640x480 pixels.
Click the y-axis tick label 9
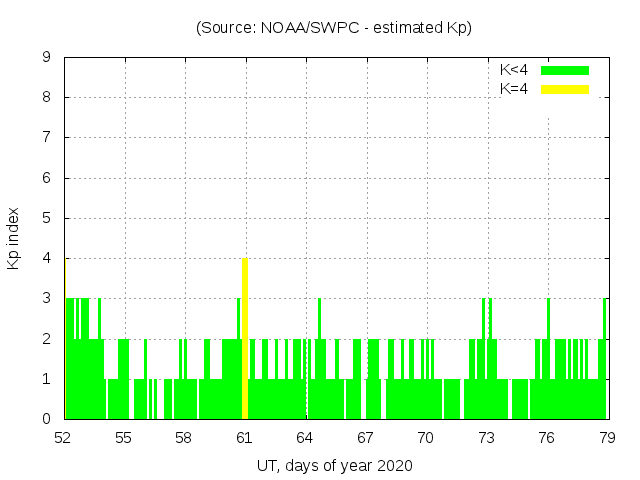[x=46, y=58]
